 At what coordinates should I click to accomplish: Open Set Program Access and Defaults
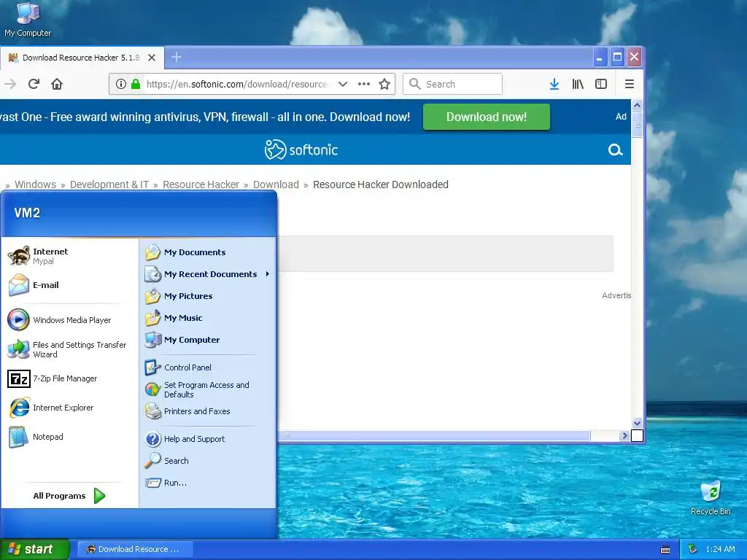click(207, 389)
